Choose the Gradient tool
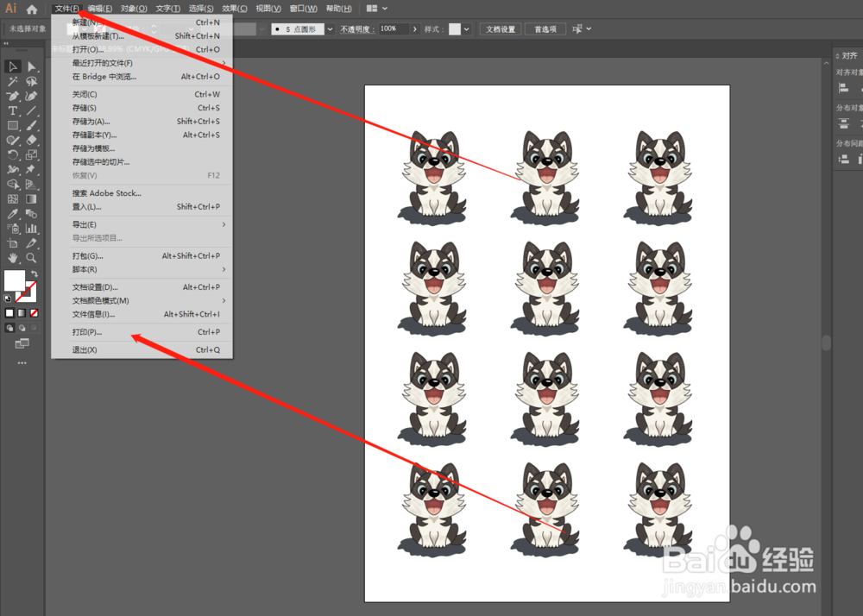Screen dimensions: 863x616 pyautogui.click(x=31, y=199)
